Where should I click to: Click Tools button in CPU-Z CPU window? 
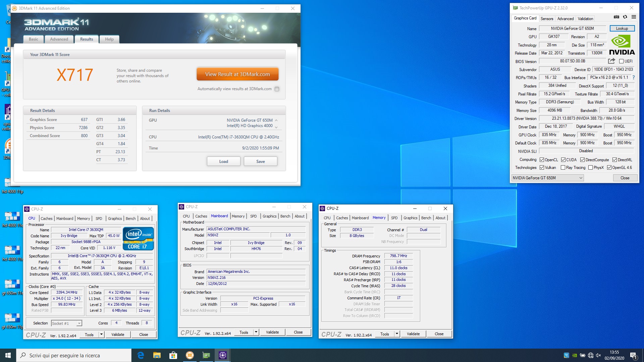pos(89,335)
